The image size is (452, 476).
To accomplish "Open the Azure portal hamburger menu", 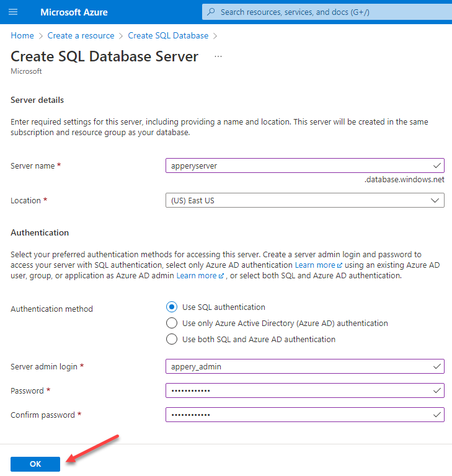I will [13, 12].
